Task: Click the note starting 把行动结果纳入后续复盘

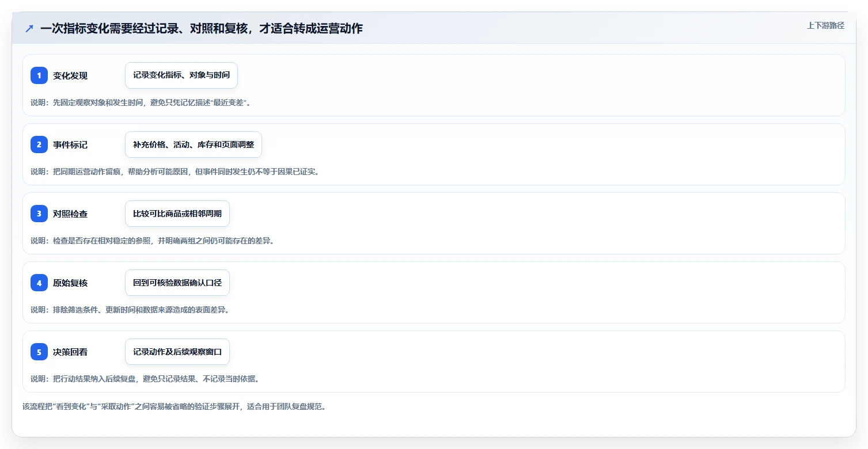Action: [145, 379]
